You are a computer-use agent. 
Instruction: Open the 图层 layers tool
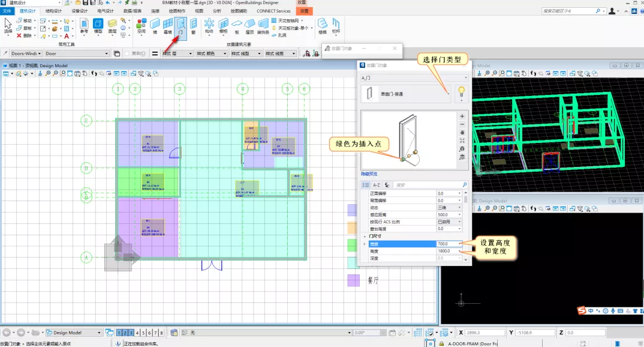tap(112, 26)
